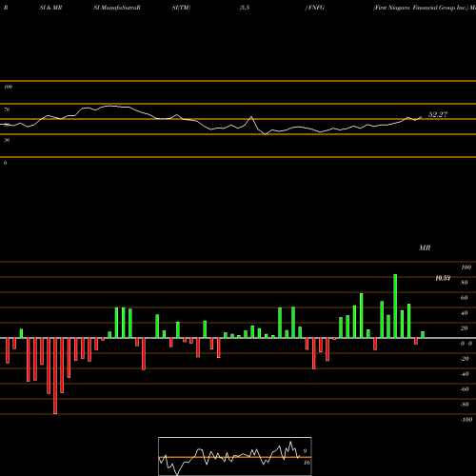Open the mini oscillator chart thumbnail
Image resolution: width=476 pixels, height=476 pixels.
pyautogui.click(x=235, y=456)
